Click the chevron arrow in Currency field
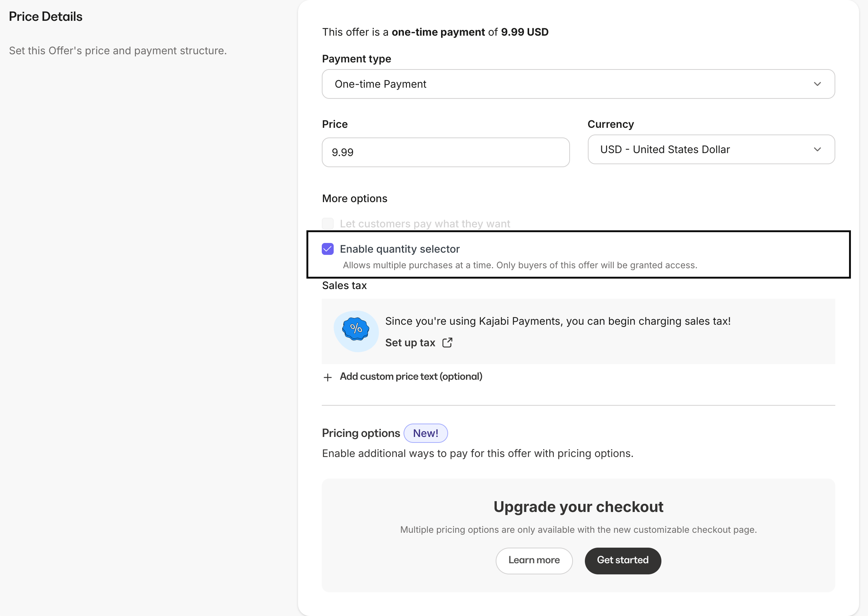 (x=817, y=149)
